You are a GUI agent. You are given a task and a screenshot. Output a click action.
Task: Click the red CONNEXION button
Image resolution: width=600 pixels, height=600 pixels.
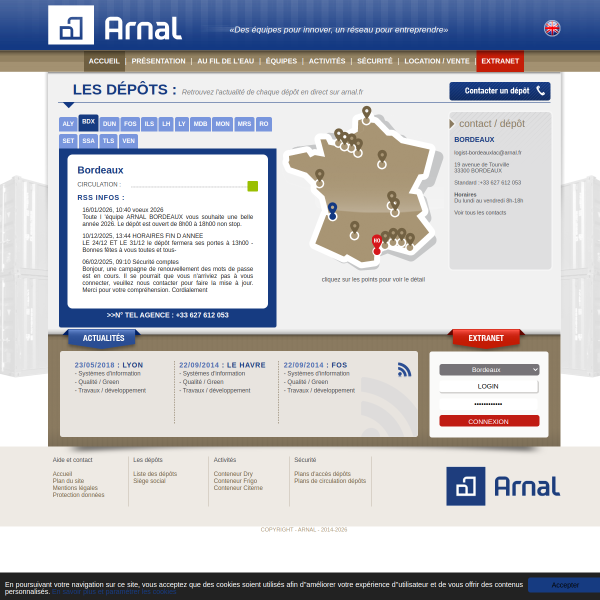[x=489, y=421]
